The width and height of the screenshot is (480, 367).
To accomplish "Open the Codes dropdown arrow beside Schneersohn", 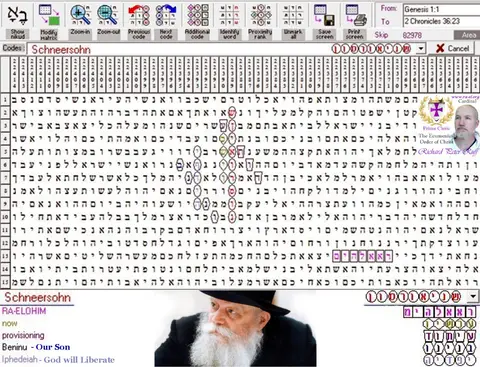I will click(x=421, y=49).
